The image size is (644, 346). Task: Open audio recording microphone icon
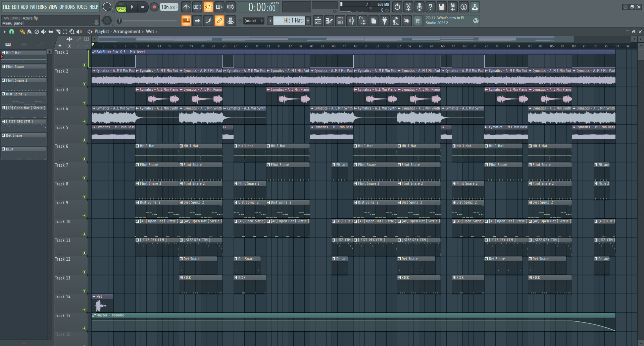coord(419,7)
